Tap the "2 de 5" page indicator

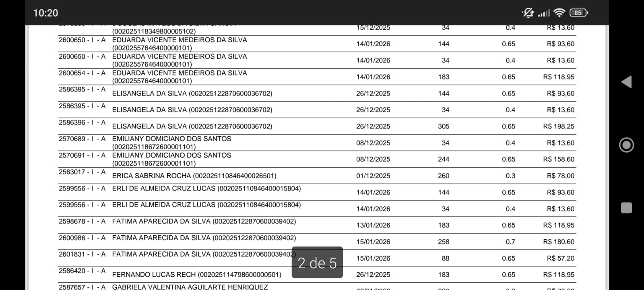click(x=317, y=263)
